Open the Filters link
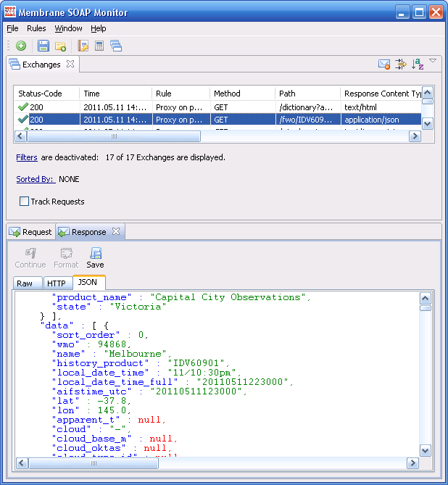 27,157
